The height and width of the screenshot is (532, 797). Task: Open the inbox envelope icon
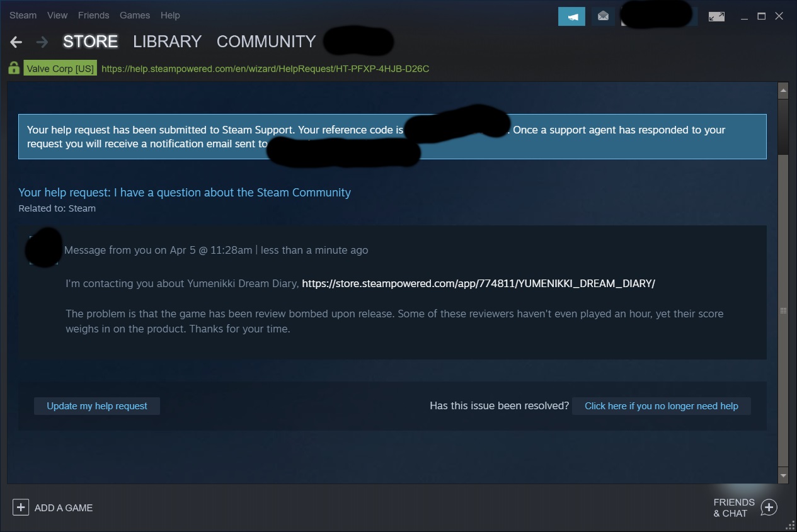pos(603,16)
